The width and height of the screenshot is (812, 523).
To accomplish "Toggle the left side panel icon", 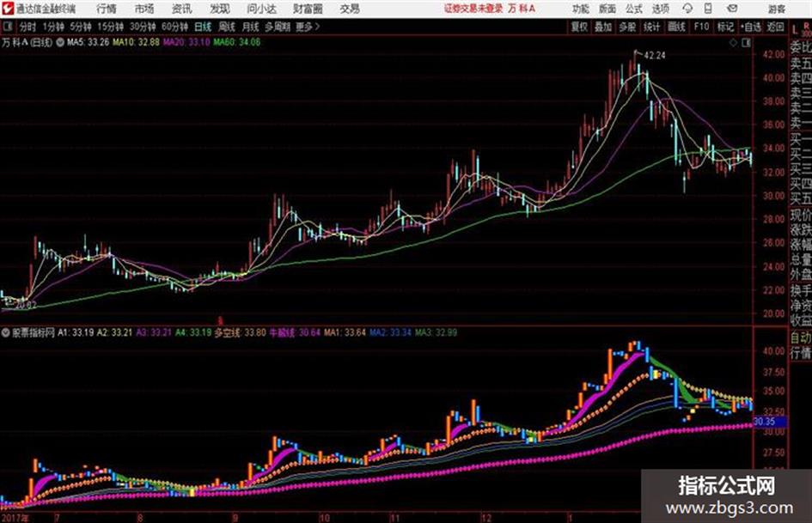I will coord(8,27).
